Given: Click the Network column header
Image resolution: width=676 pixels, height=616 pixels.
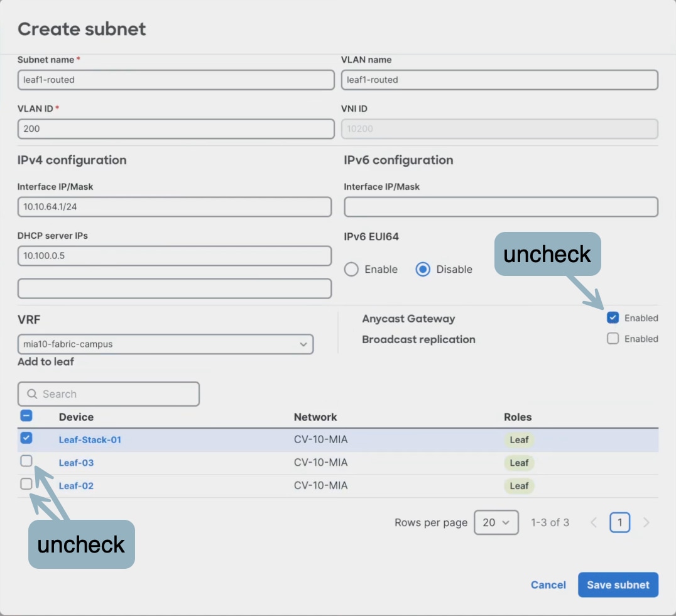Looking at the screenshot, I should [x=315, y=417].
